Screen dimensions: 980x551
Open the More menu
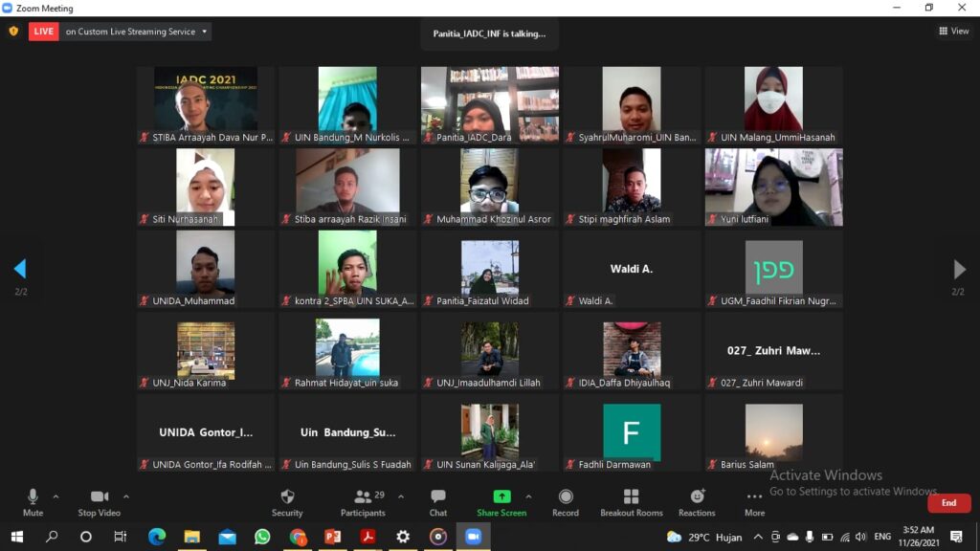(754, 502)
